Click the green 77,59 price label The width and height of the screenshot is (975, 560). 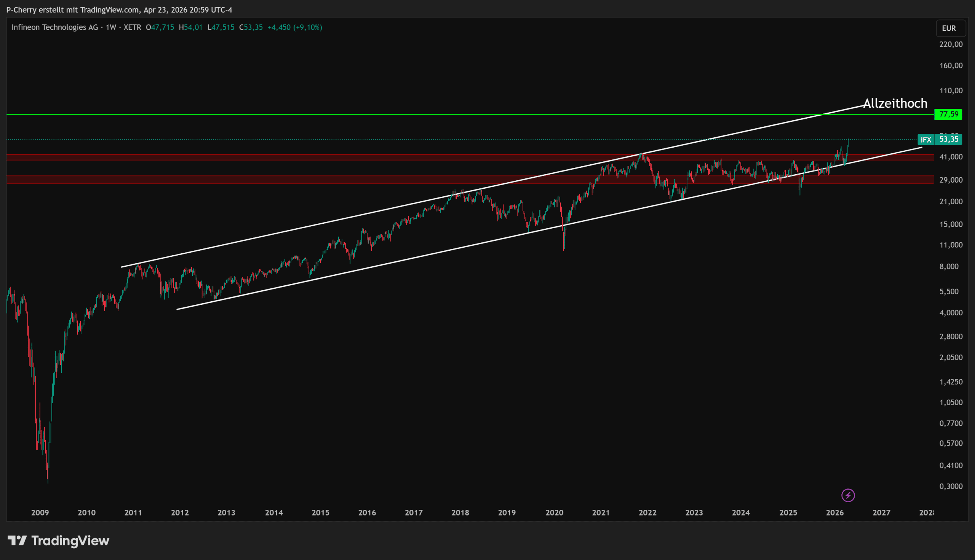(948, 114)
